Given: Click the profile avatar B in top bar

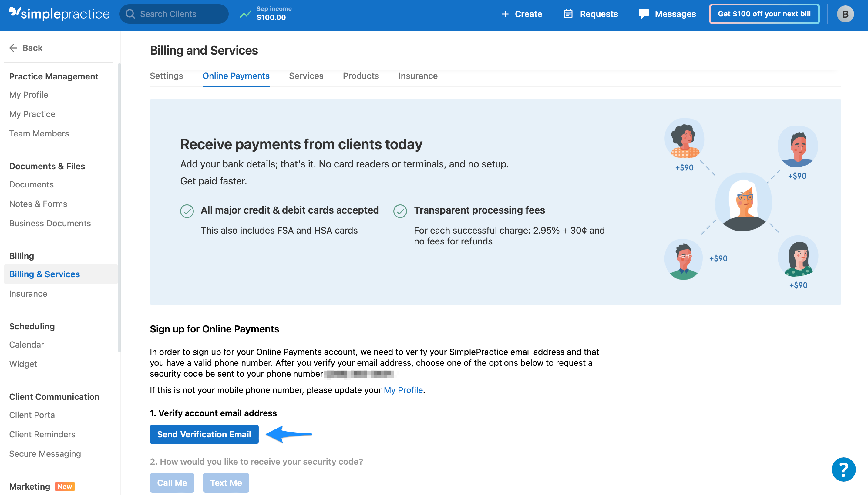Looking at the screenshot, I should point(845,14).
